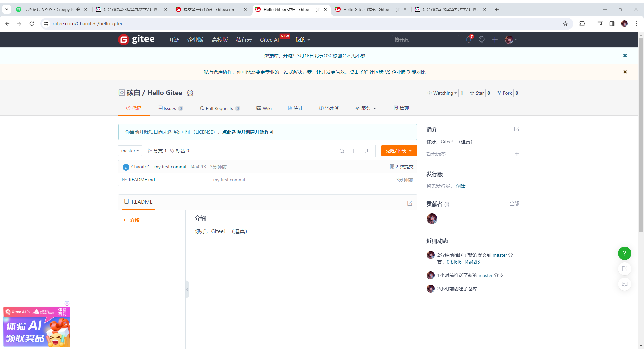The image size is (644, 349).
Task: Close the Gitee AI promotional ad
Action: click(x=67, y=303)
